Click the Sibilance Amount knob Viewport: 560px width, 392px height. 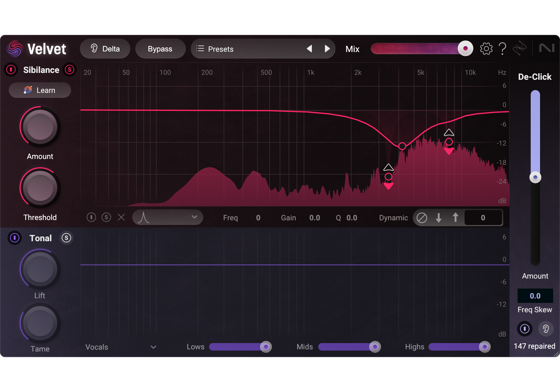point(40,127)
